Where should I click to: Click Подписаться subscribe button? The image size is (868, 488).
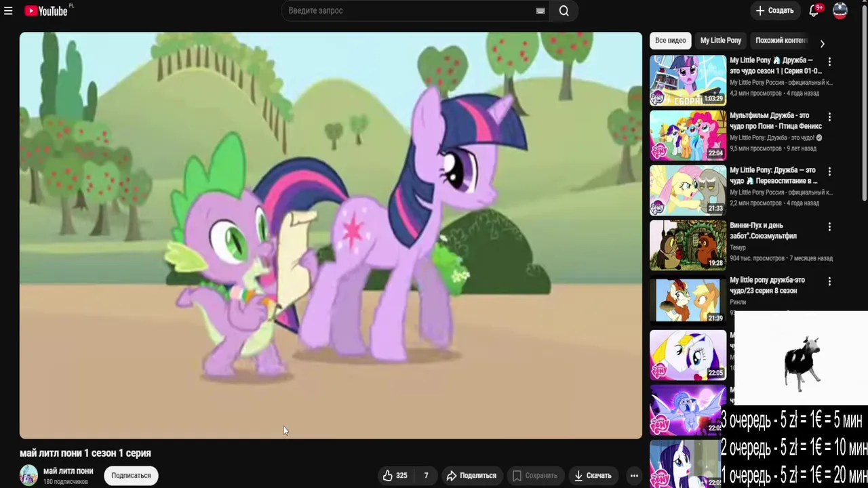131,476
